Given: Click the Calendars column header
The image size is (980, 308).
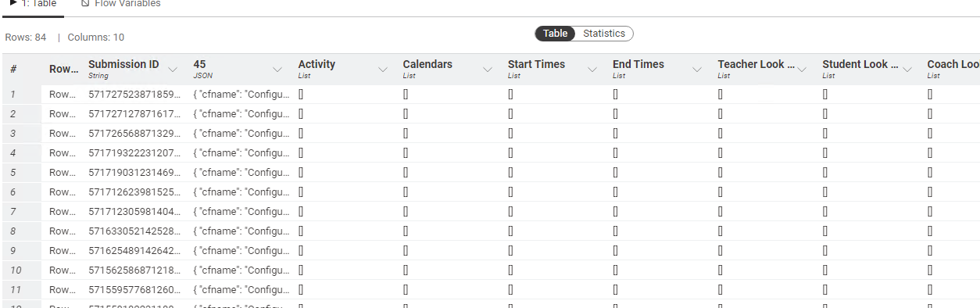Looking at the screenshot, I should pyautogui.click(x=427, y=64).
